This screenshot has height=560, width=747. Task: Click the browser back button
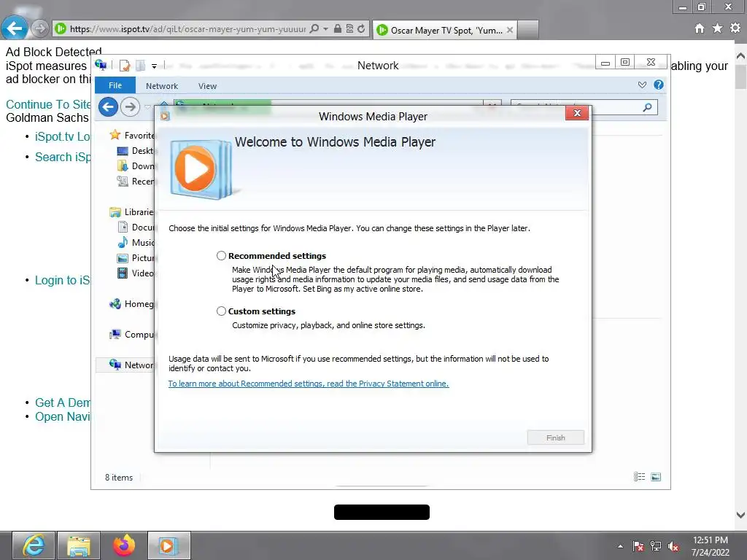(15, 28)
